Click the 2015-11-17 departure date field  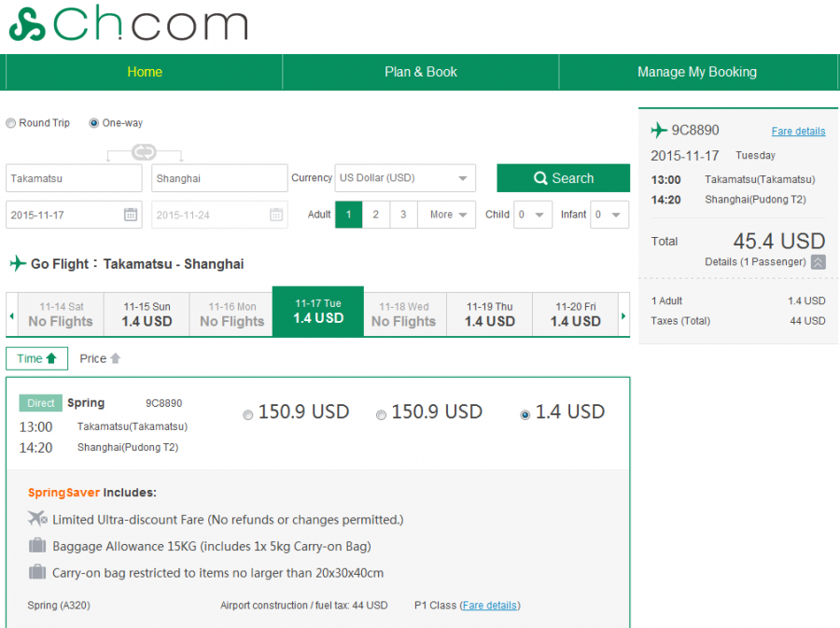74,215
